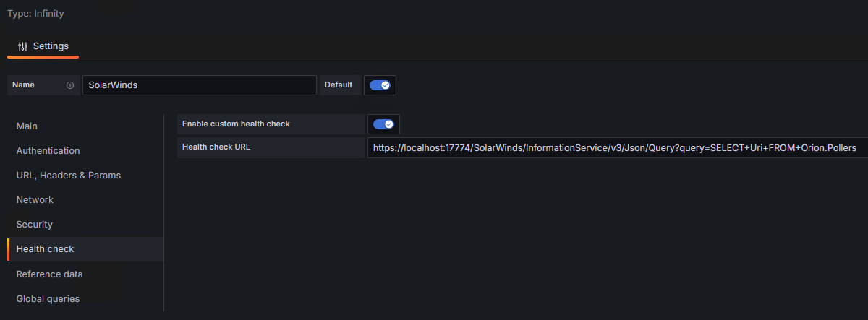Open the Reference data section

[49, 274]
